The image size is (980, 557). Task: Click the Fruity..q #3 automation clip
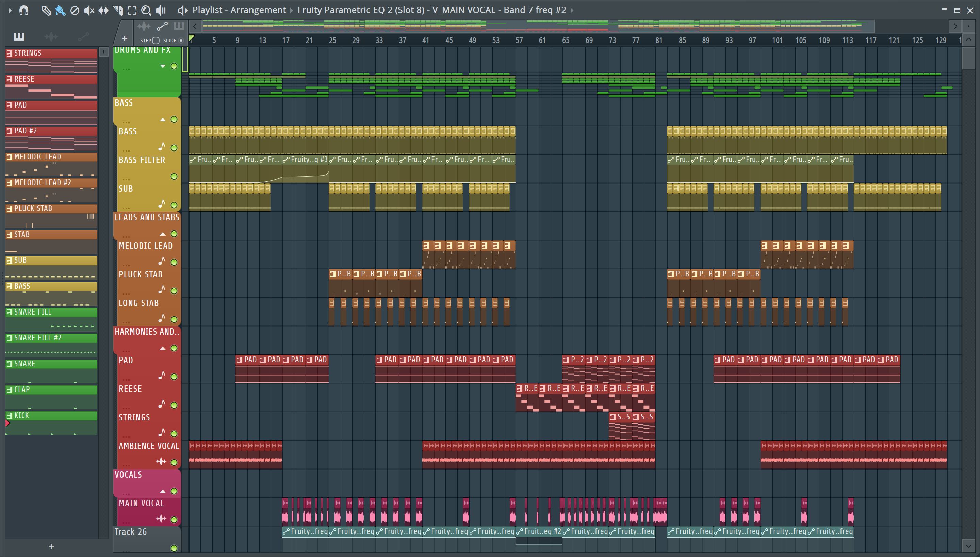(305, 169)
